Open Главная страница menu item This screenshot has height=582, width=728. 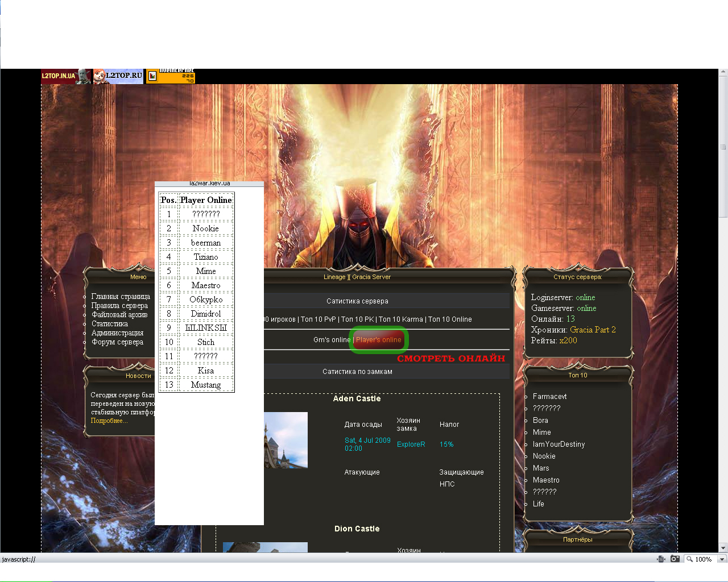click(x=121, y=297)
